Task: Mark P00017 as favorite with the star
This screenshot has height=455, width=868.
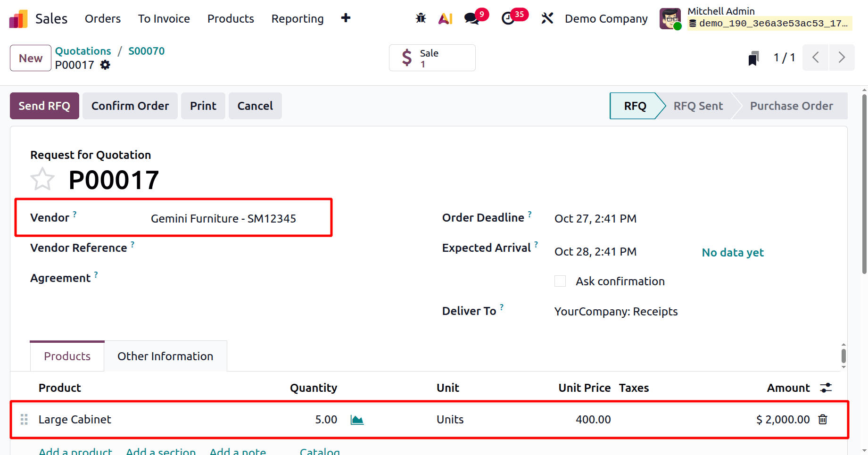Action: 42,179
